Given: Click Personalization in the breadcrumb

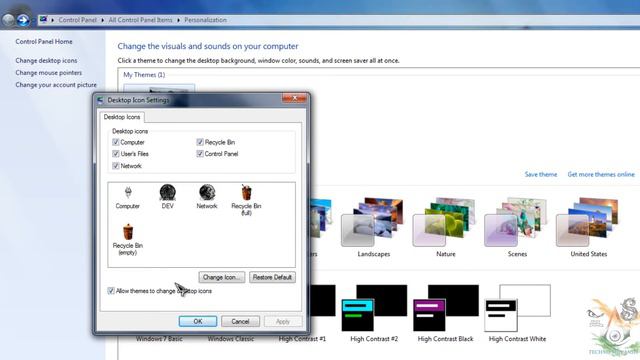Looking at the screenshot, I should (x=205, y=20).
